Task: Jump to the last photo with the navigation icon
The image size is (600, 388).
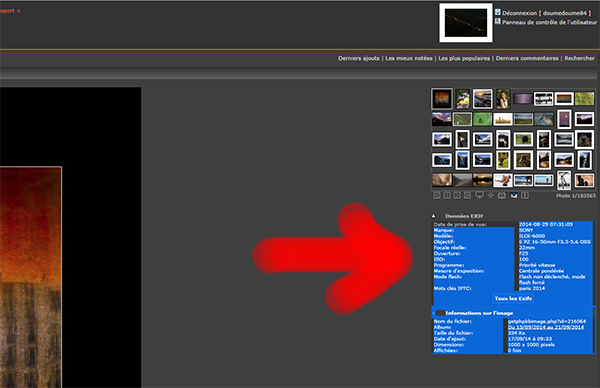Action: coord(468,195)
